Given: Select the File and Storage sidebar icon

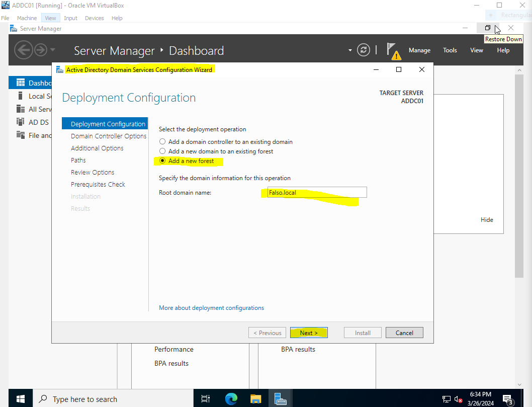Looking at the screenshot, I should tap(21, 135).
